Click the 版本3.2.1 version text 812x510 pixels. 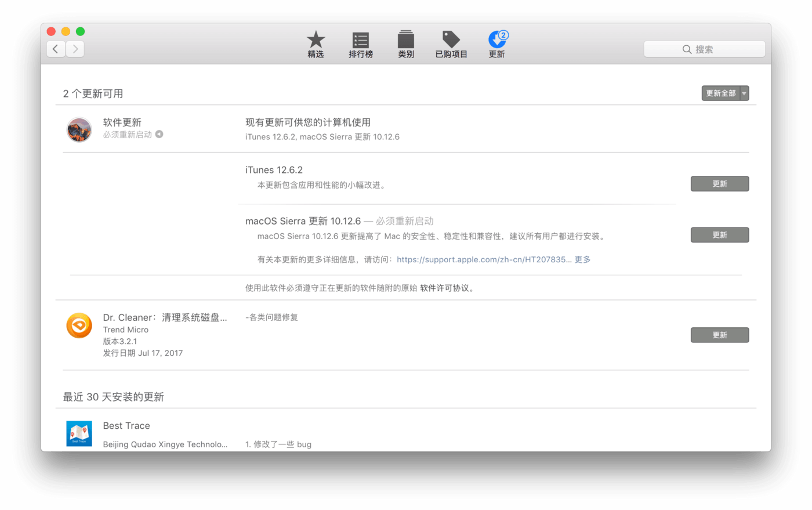120,341
